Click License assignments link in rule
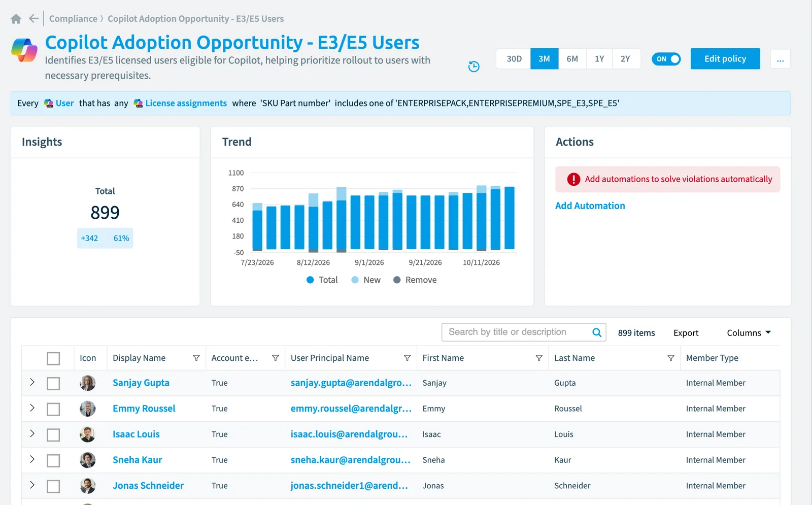Viewport: 812px width, 505px height. point(186,104)
